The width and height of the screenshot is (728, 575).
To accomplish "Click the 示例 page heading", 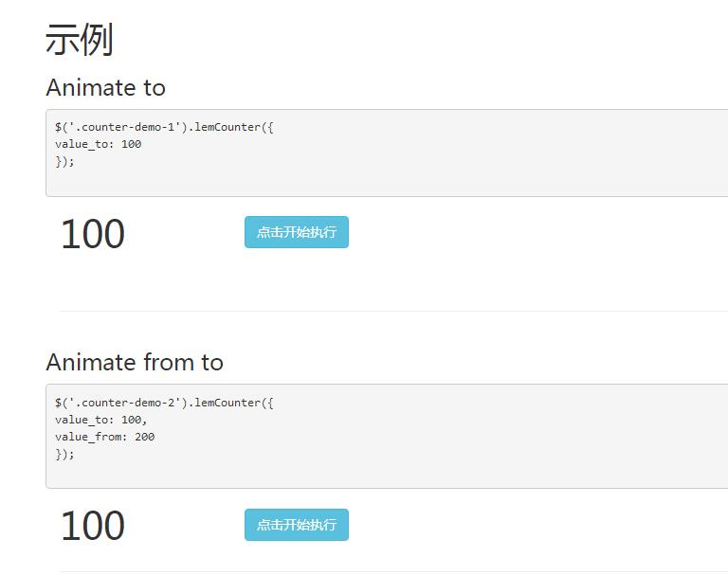I will coord(80,41).
